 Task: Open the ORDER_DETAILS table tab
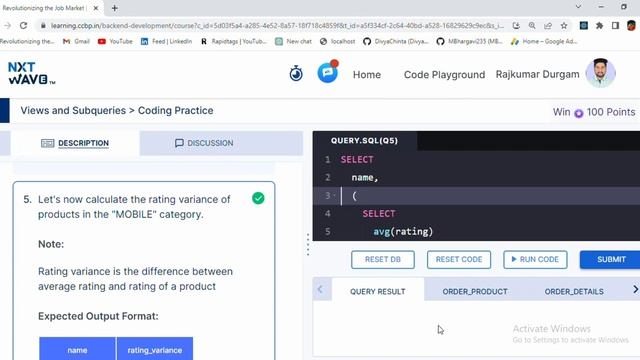573,291
